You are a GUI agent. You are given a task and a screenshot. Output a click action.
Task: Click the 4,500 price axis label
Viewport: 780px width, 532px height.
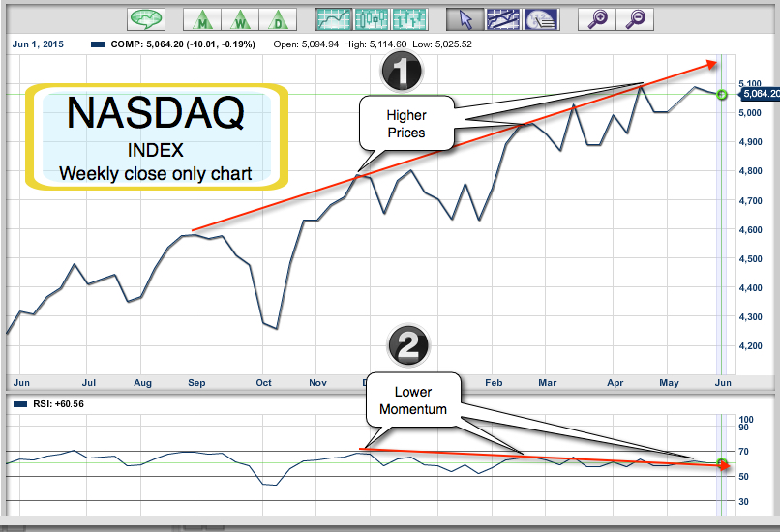coord(750,258)
